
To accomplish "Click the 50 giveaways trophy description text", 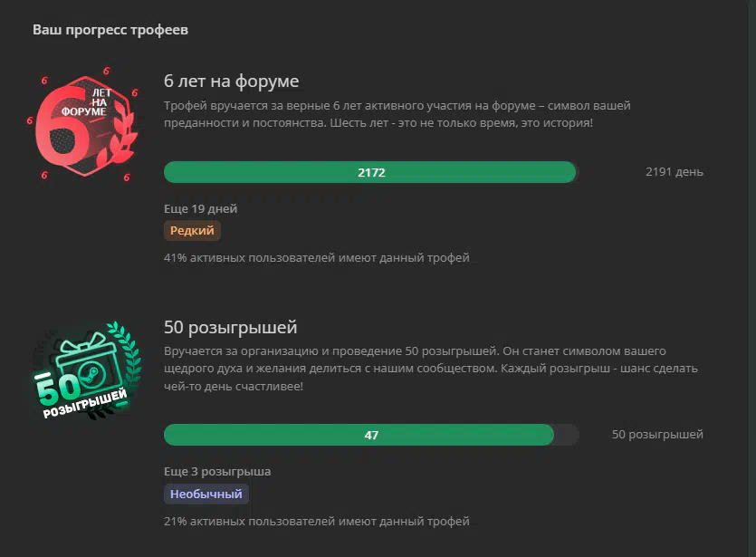I will coord(431,369).
